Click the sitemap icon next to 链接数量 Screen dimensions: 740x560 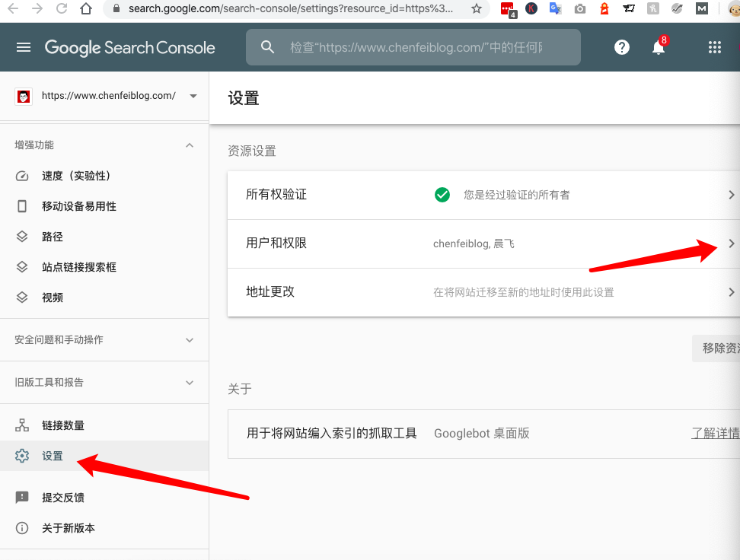[22, 425]
